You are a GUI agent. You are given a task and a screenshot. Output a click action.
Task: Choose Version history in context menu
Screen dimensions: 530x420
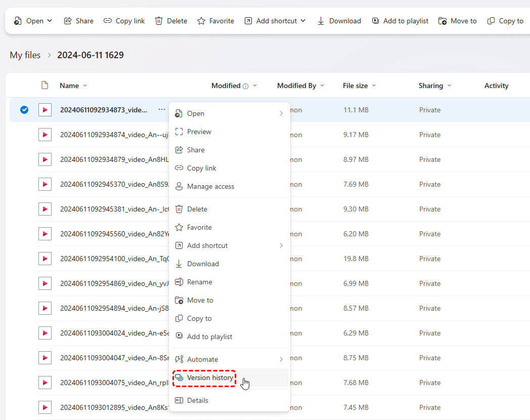click(210, 377)
